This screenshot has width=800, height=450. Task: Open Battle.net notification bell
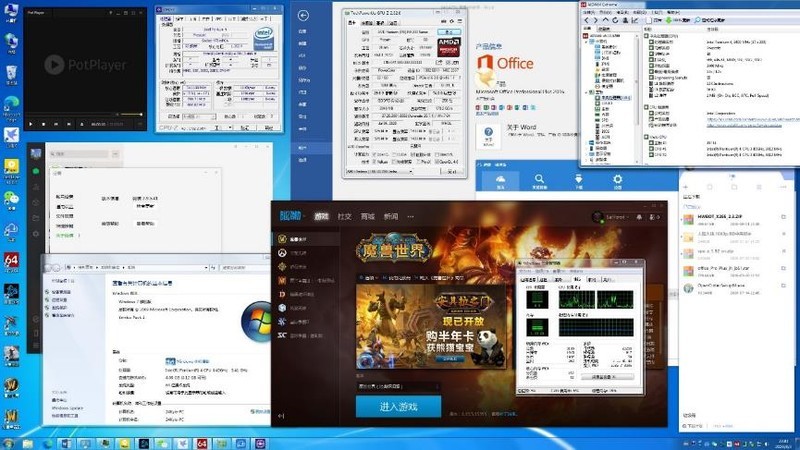pos(639,217)
